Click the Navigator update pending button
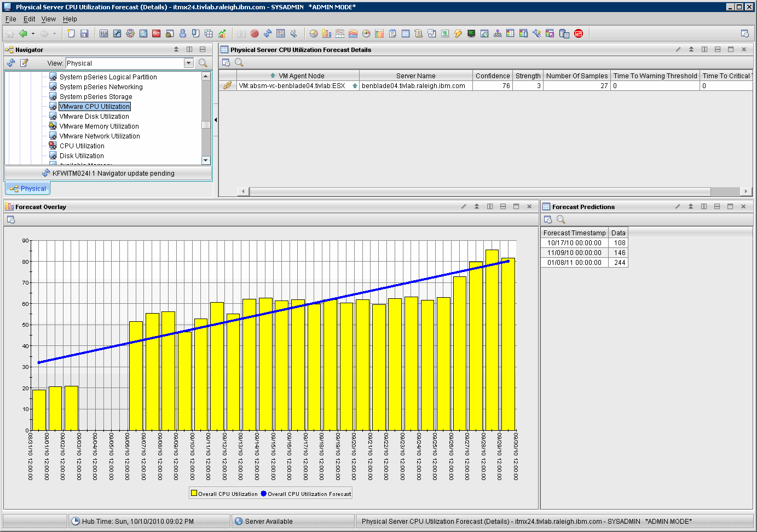The height and width of the screenshot is (532, 757). click(108, 174)
